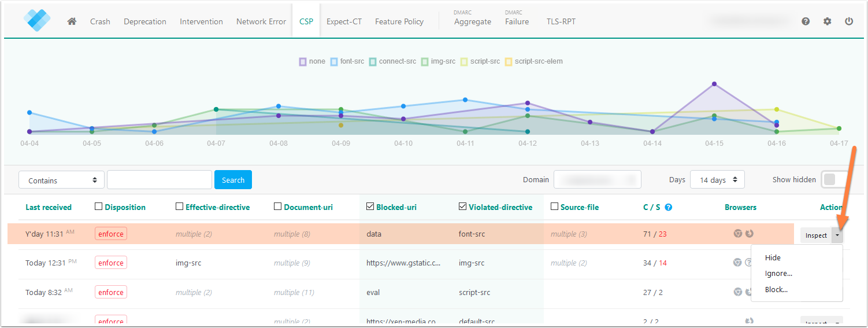Viewport: 868px width, 328px height.
Task: Click Chrome browser icon in font-src row
Action: pos(738,234)
